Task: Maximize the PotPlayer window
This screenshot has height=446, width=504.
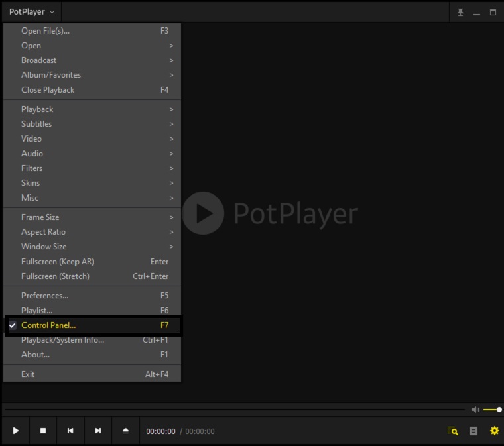Action: (493, 12)
